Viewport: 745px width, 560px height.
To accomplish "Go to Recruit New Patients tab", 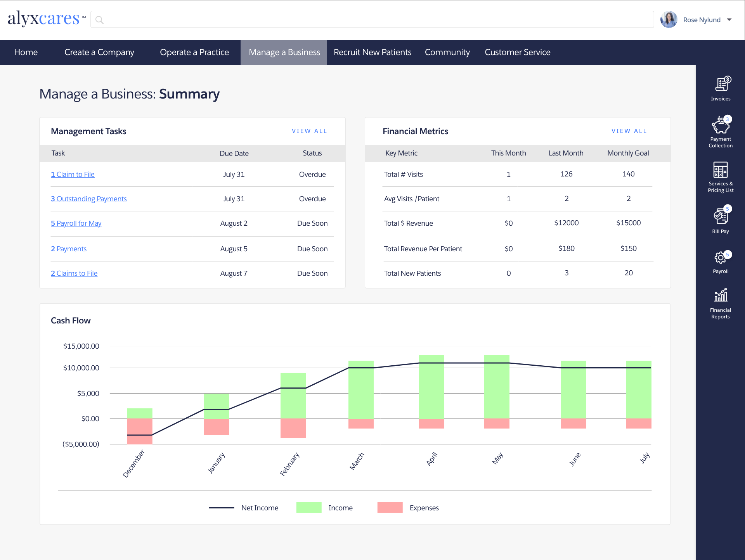I will (x=372, y=52).
